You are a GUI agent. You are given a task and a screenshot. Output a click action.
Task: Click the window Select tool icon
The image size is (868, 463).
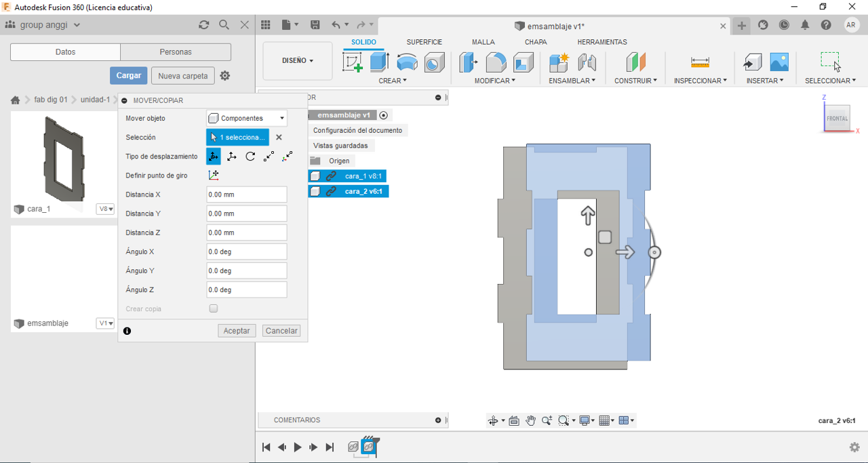(x=831, y=62)
